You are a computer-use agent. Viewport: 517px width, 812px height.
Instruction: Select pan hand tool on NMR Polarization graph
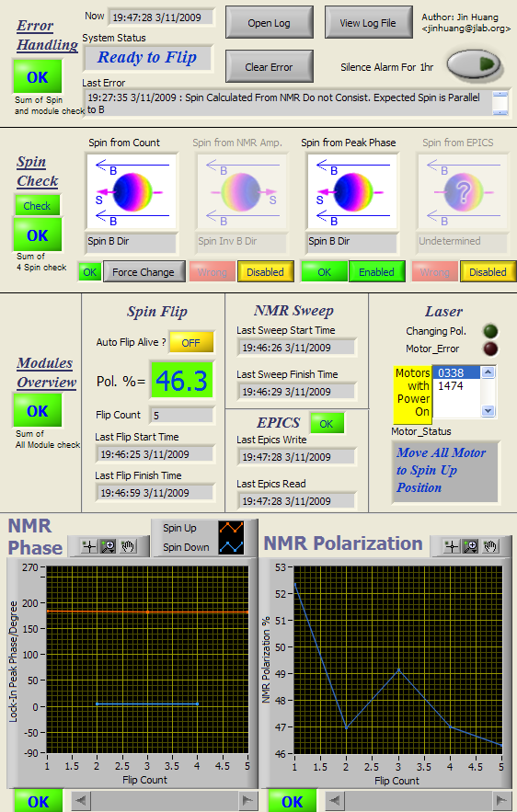coord(490,546)
